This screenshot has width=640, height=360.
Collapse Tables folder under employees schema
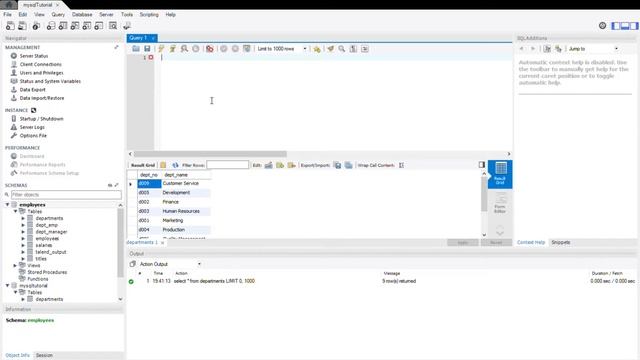point(15,211)
